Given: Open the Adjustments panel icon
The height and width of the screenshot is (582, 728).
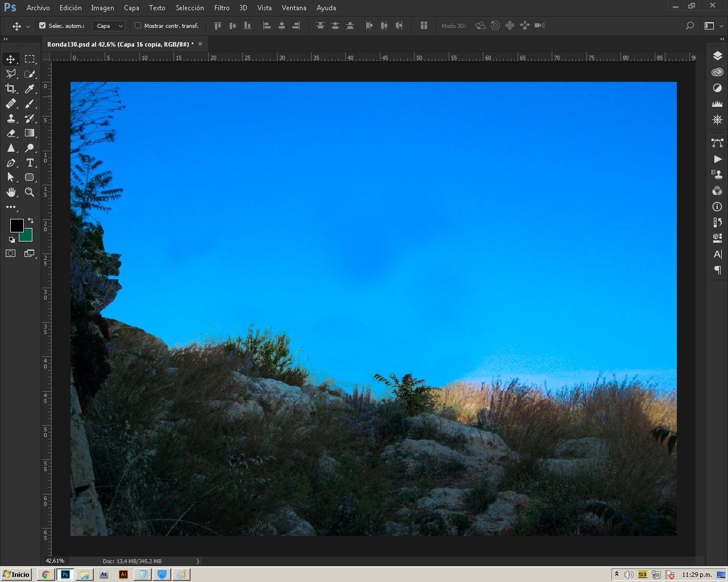Looking at the screenshot, I should (717, 88).
